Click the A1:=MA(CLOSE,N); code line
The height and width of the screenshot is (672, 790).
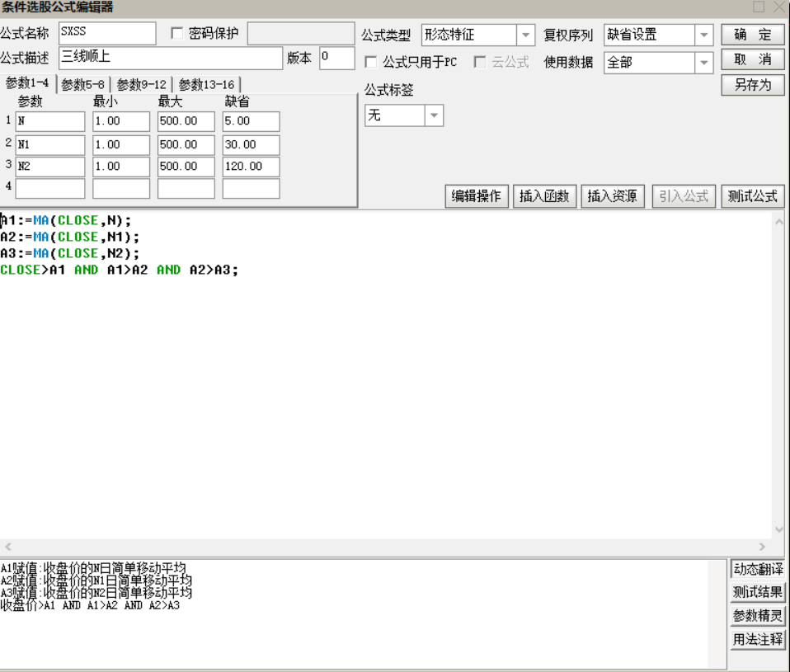[x=65, y=221]
